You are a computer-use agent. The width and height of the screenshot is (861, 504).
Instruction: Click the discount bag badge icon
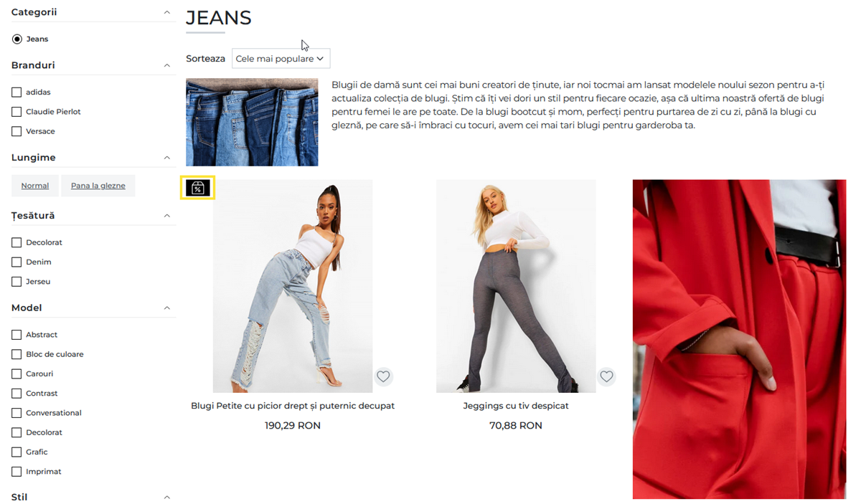click(x=197, y=188)
